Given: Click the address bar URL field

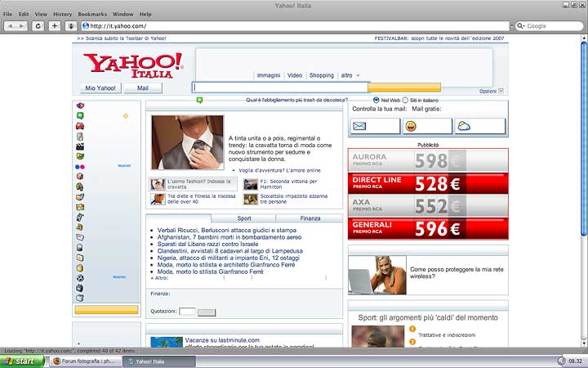Looking at the screenshot, I should tap(295, 26).
